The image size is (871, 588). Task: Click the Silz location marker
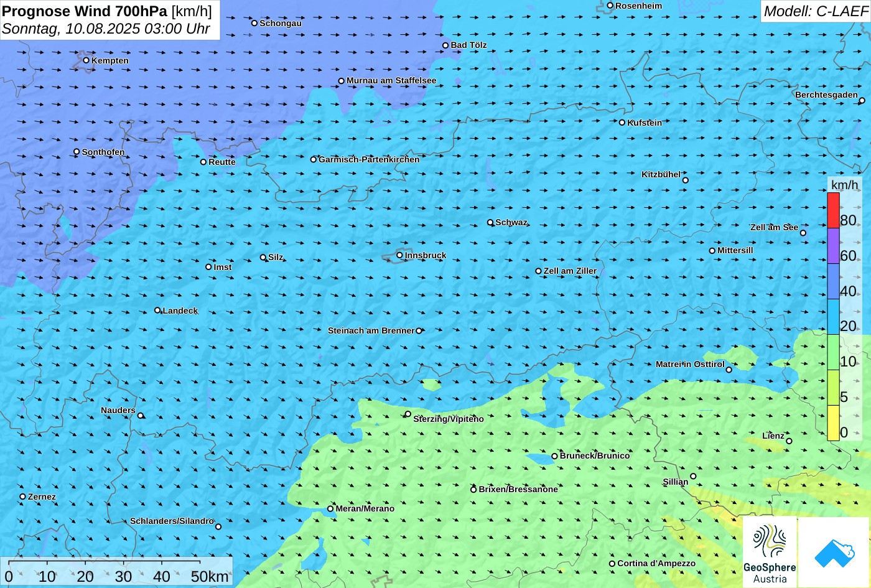(x=263, y=257)
